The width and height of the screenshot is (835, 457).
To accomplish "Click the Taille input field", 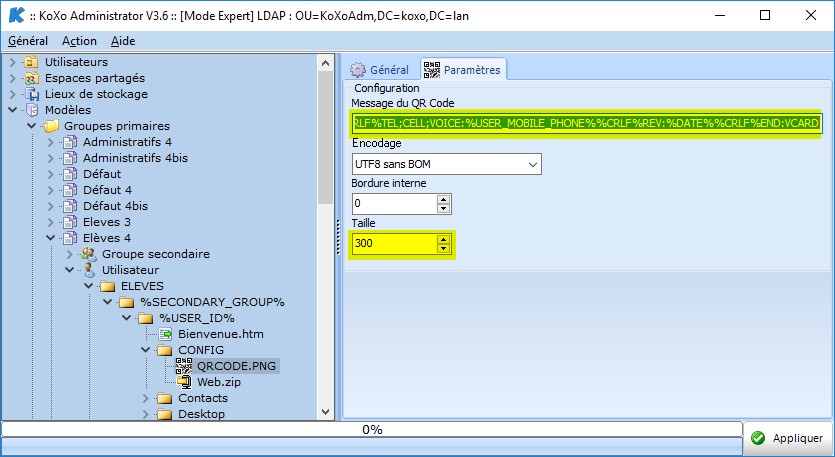I will click(394, 244).
